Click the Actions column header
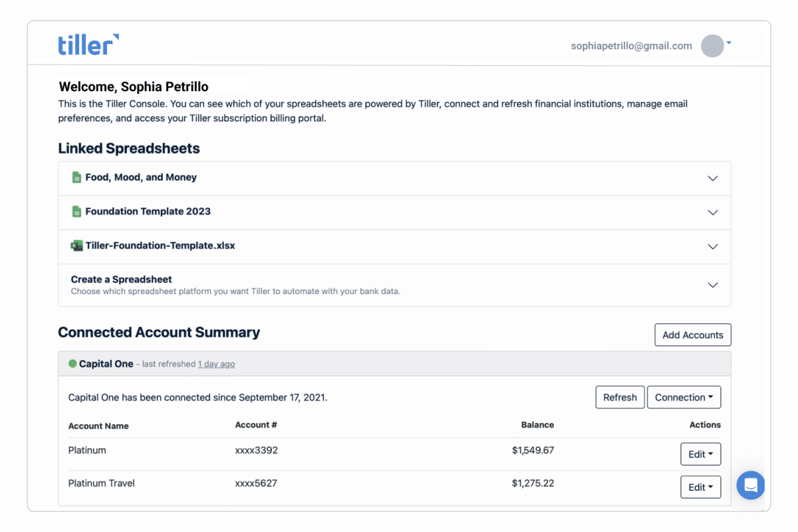Image resolution: width=798 pixels, height=532 pixels. [705, 424]
